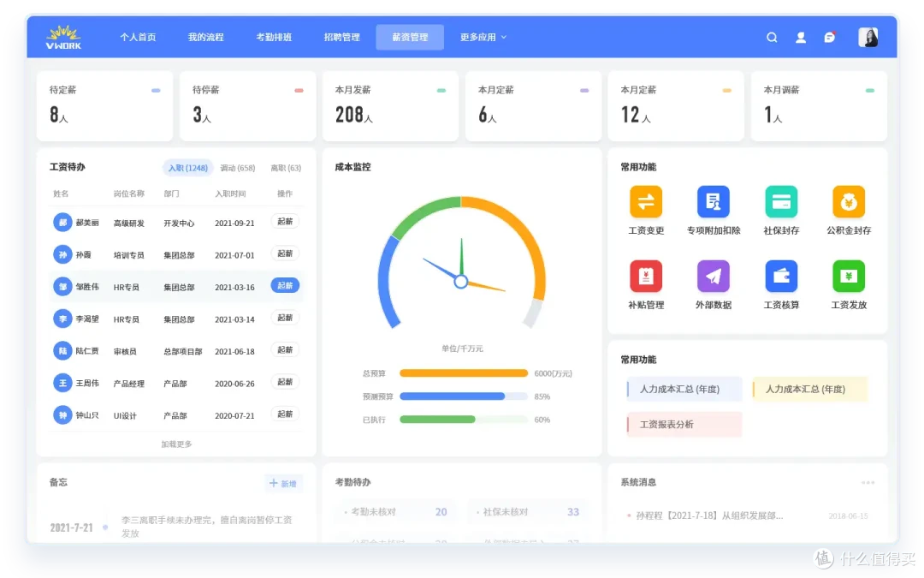Open blue 人力成本汇总 (年度) shortcut
Viewport: 924px width, 578px height.
tap(684, 390)
